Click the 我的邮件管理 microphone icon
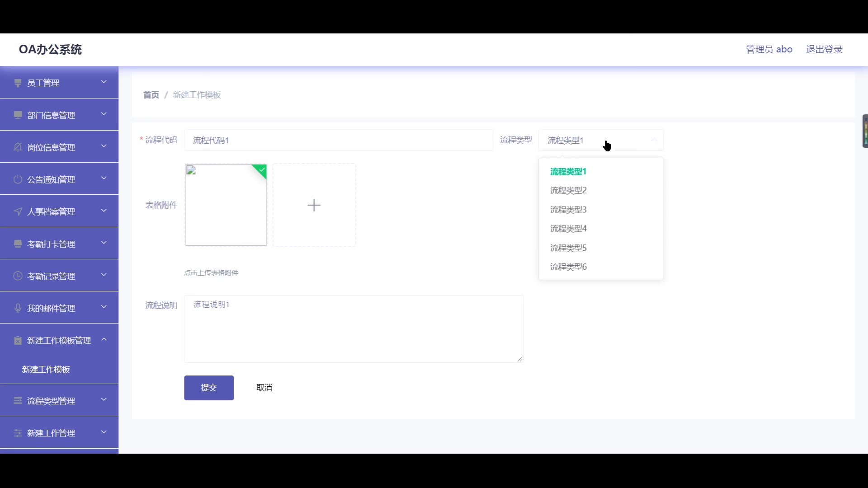The image size is (868, 488). click(x=18, y=308)
